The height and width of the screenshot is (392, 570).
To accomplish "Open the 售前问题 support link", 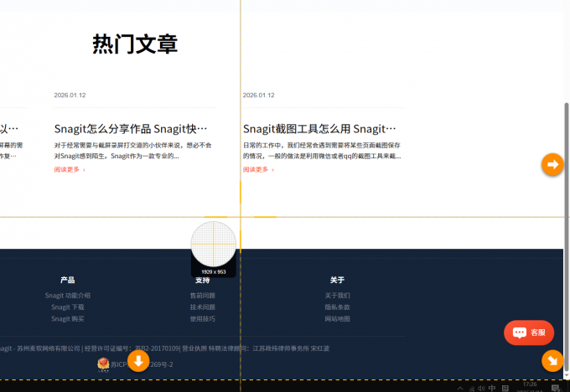I will [x=203, y=296].
